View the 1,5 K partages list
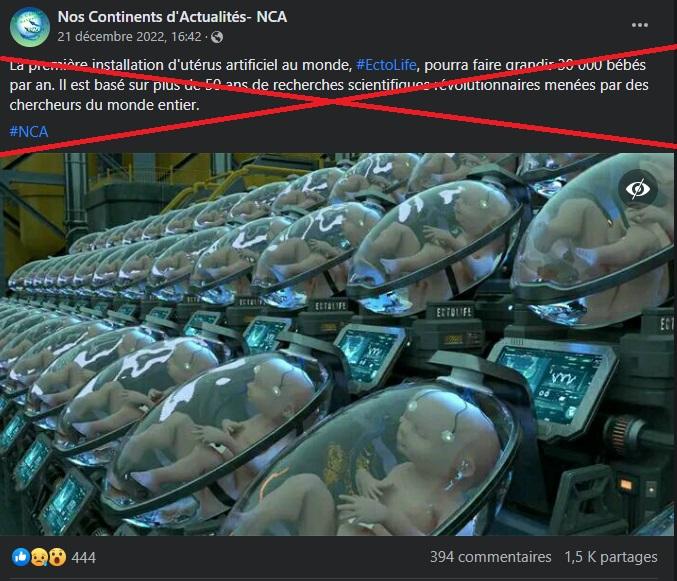Image resolution: width=677 pixels, height=581 pixels. pos(611,557)
